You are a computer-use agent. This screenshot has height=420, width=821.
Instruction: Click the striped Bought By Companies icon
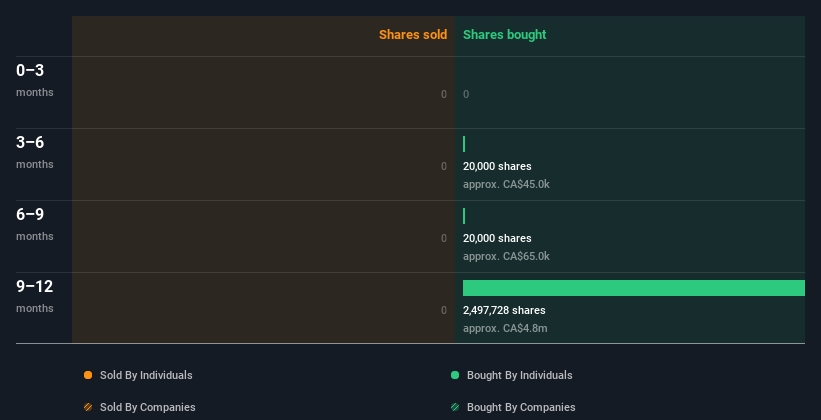[455, 407]
